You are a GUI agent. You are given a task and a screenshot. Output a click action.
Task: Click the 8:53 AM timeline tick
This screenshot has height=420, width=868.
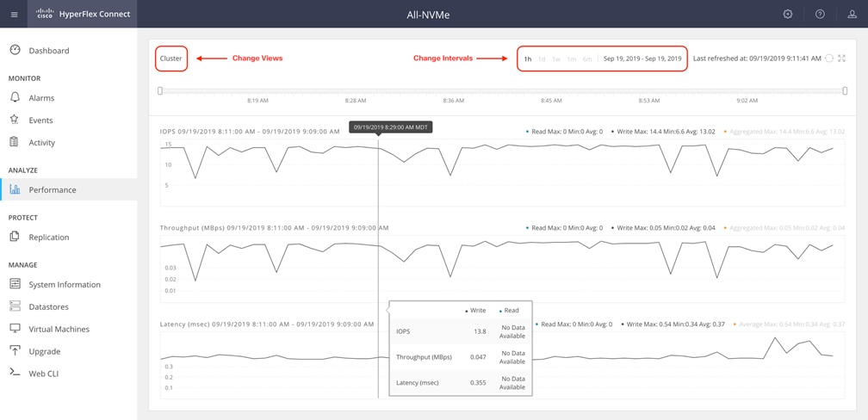[x=648, y=101]
